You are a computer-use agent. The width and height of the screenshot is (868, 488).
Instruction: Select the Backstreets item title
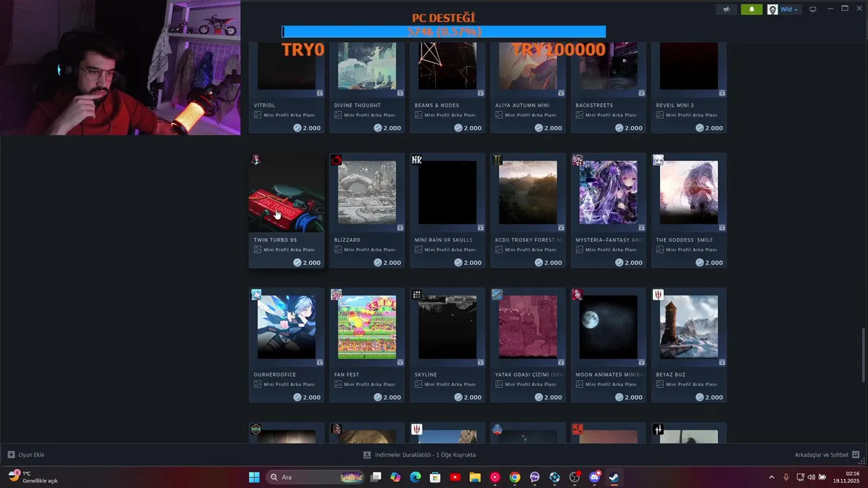tap(595, 105)
